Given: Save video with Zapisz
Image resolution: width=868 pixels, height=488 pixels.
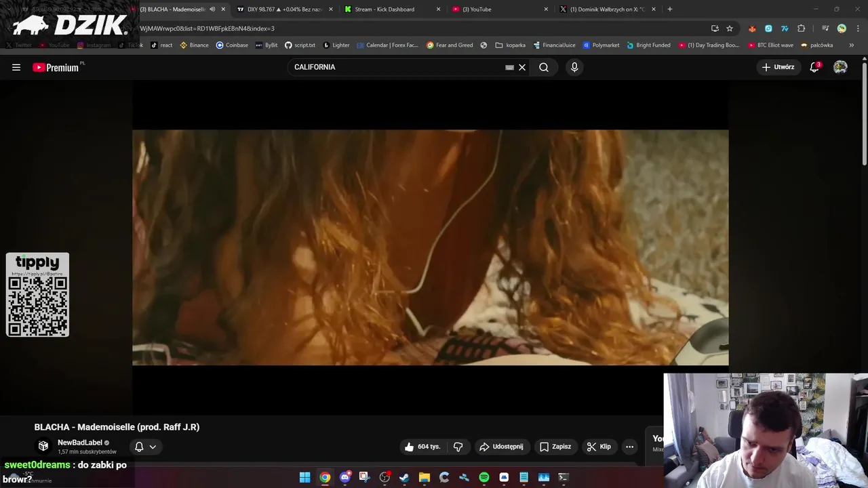Looking at the screenshot, I should point(555,447).
